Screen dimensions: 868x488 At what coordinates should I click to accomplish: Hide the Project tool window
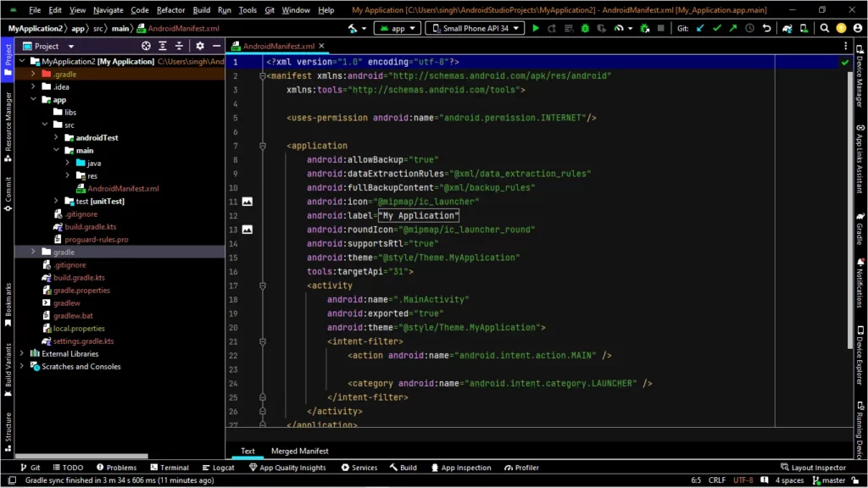[216, 47]
